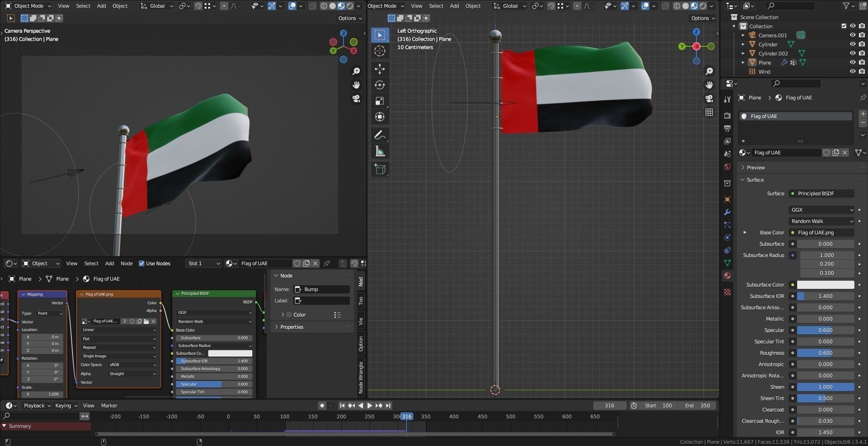Hide Plane object using eye icon
This screenshot has width=868, height=446.
coord(853,62)
